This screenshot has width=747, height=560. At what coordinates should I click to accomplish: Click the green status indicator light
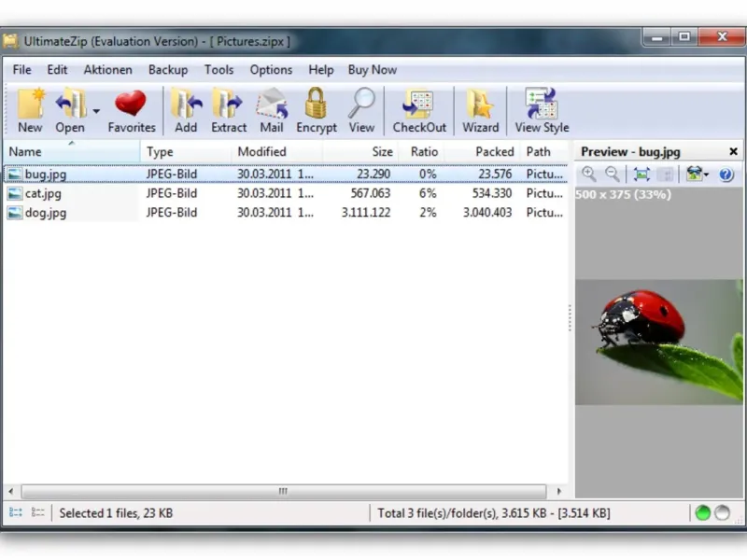[703, 512]
